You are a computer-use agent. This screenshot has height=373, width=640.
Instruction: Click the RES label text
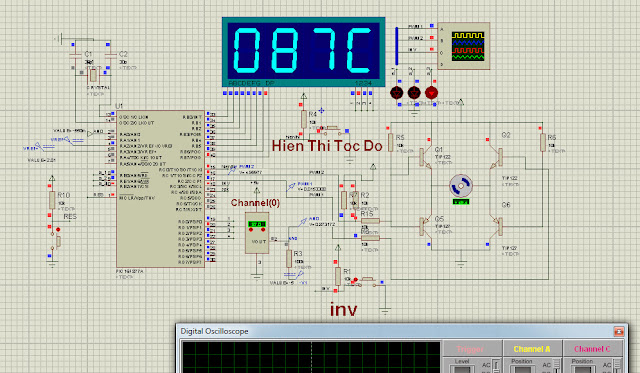pyautogui.click(x=70, y=217)
